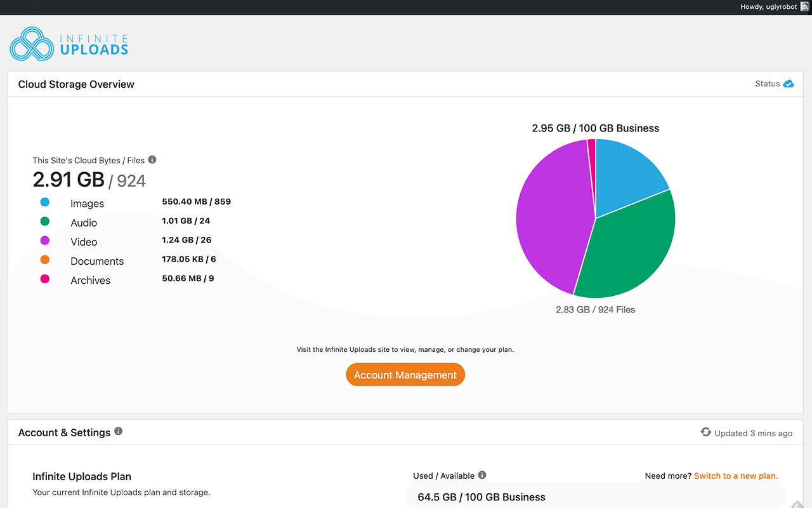Viewport: 812px width, 508px height.
Task: Click 'Updated 3 mins ago' text
Action: 754,433
